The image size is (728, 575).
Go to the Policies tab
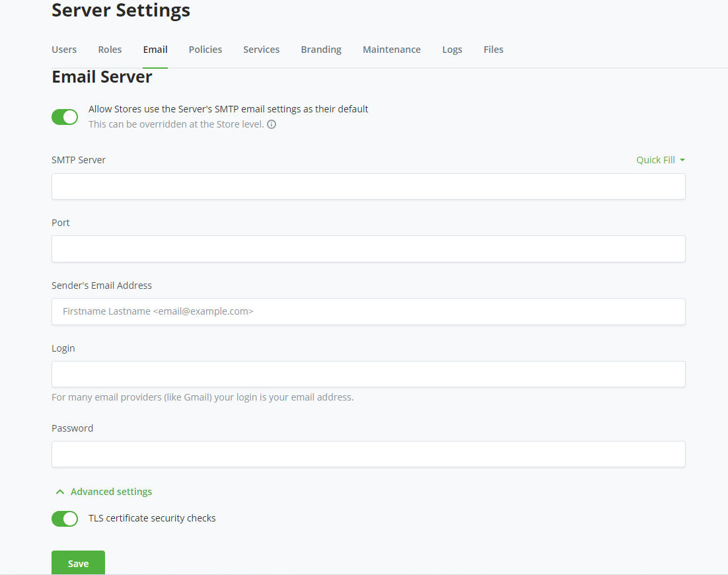coord(205,50)
